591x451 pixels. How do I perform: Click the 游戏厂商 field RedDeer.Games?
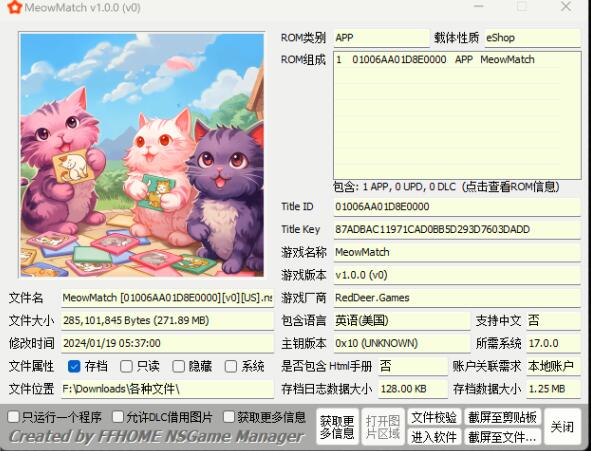point(457,298)
